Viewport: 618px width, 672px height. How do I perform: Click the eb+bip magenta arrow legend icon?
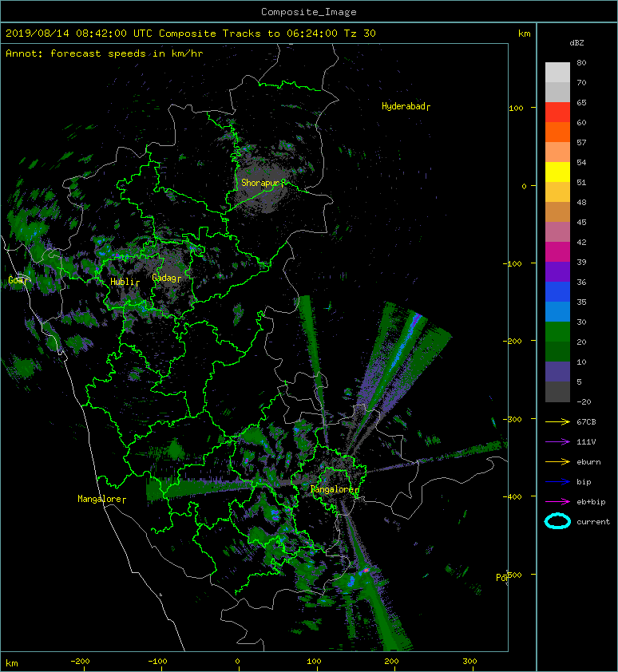(x=557, y=501)
